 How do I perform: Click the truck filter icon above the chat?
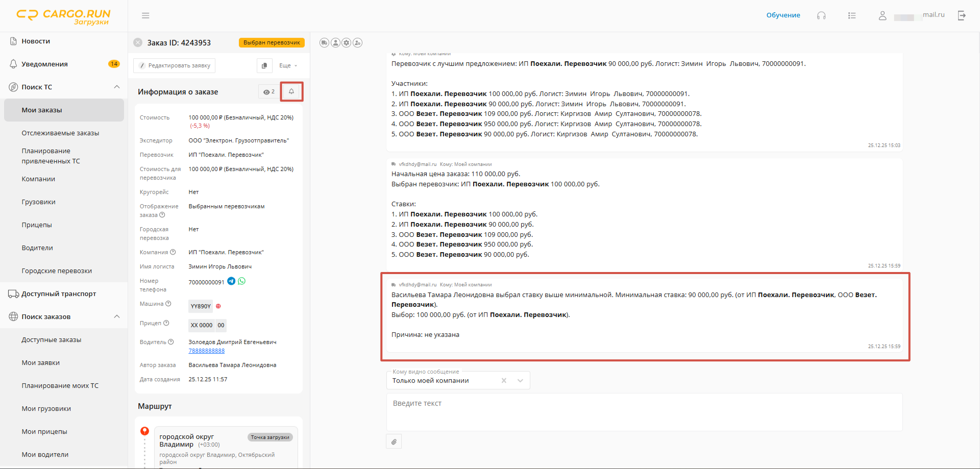[x=324, y=43]
